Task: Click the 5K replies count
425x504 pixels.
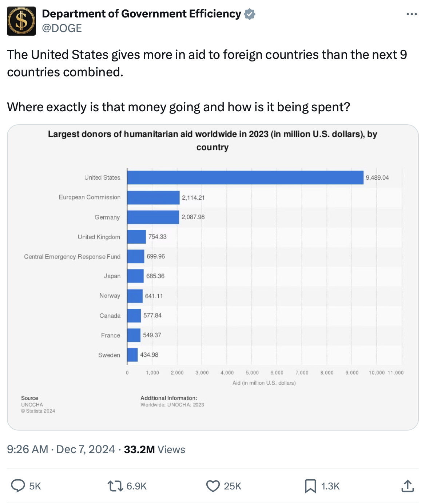Action: (x=35, y=486)
